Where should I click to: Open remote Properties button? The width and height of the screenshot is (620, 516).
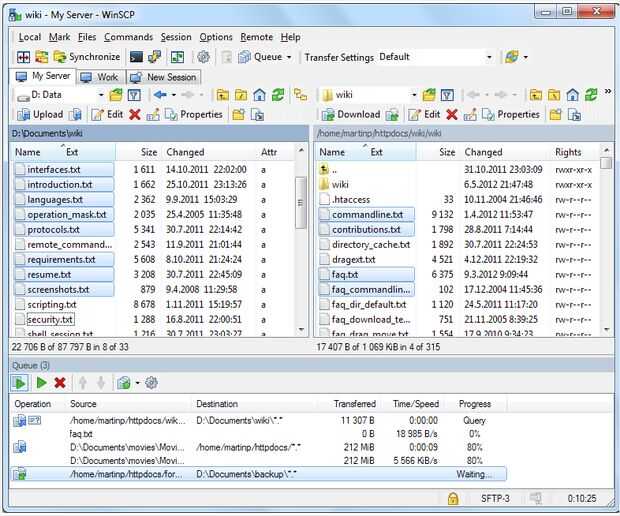[x=511, y=115]
